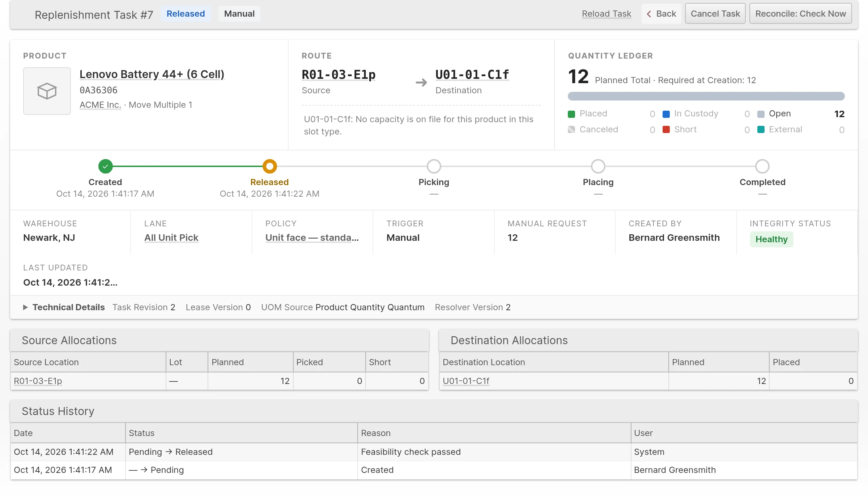Image resolution: width=868 pixels, height=504 pixels.
Task: Click Reconcile: Check Now button
Action: (801, 14)
